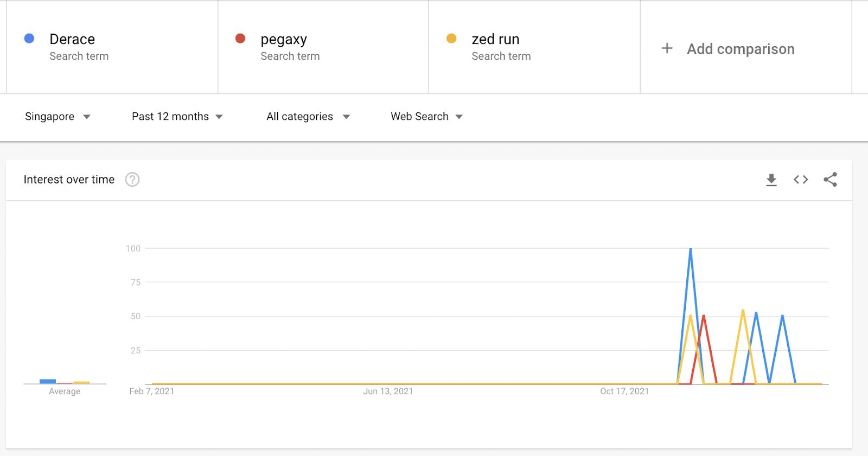Select the zed run search term
This screenshot has height=456, width=868.
pyautogui.click(x=495, y=40)
